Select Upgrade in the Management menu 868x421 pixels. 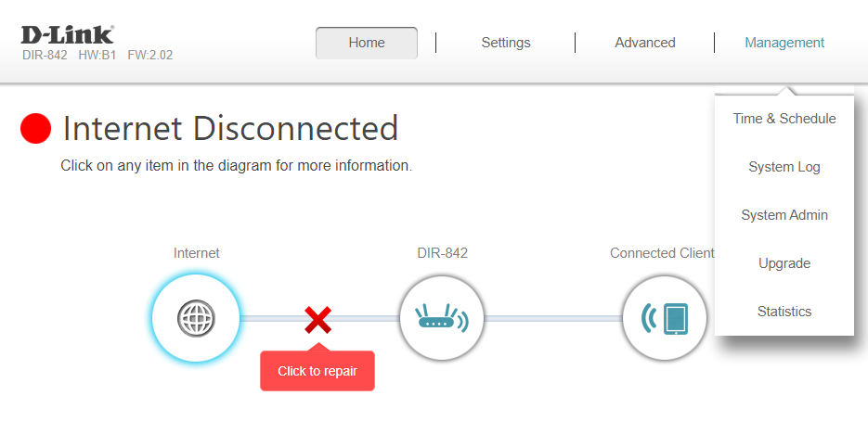784,263
